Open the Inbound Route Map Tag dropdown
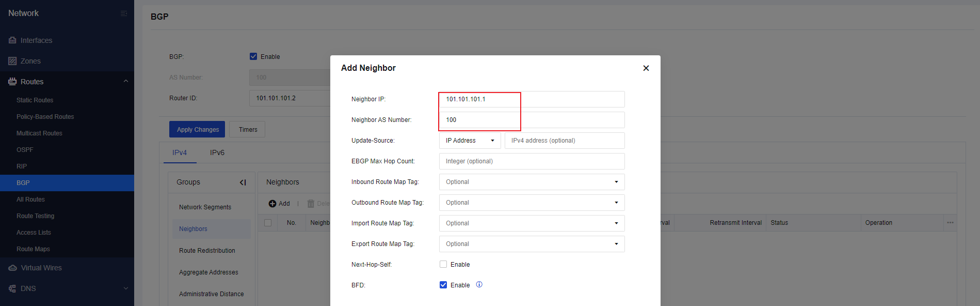This screenshot has width=980, height=306. [x=532, y=182]
